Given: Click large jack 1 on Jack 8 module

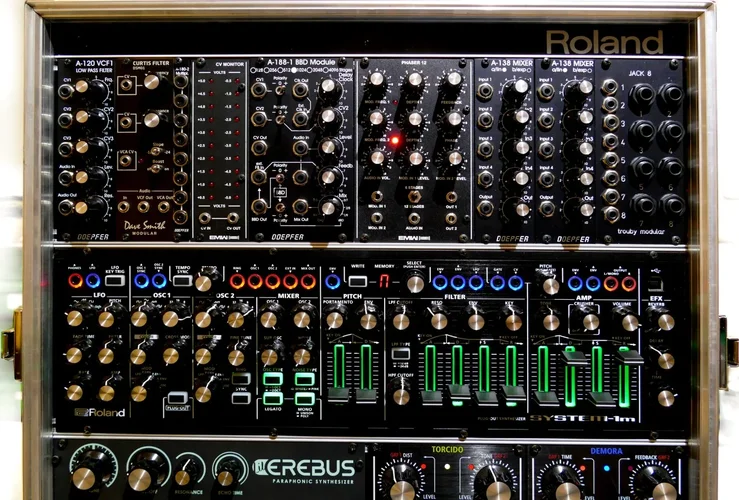Looking at the screenshot, I should 641,95.
